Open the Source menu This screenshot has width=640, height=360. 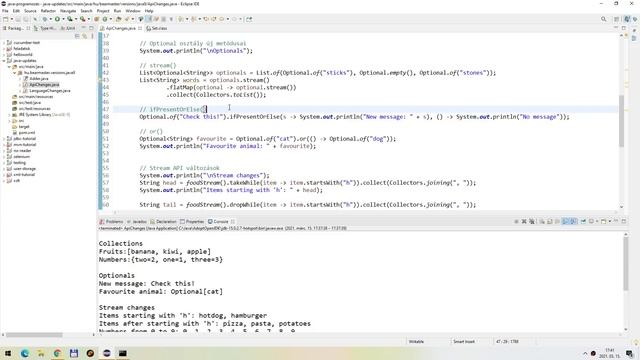click(30, 11)
